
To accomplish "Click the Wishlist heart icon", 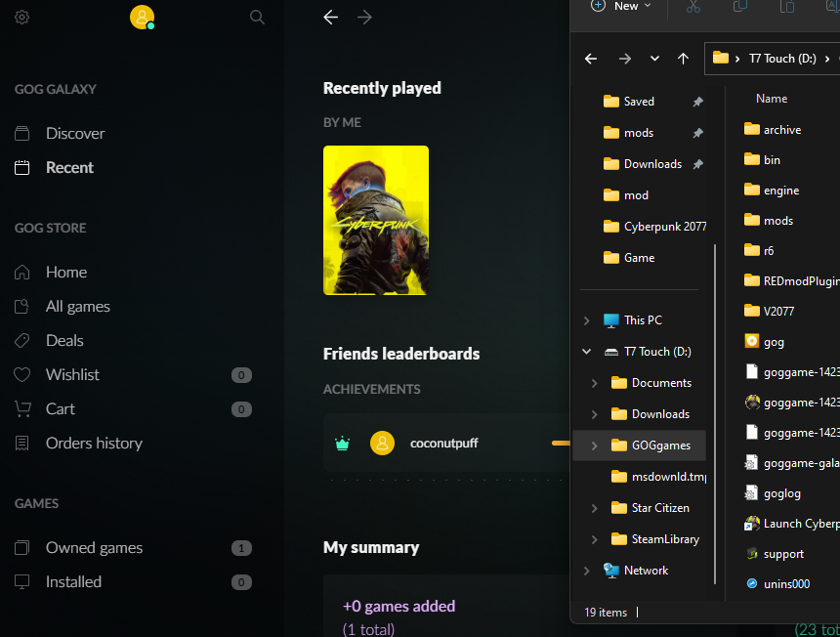I will 21,375.
